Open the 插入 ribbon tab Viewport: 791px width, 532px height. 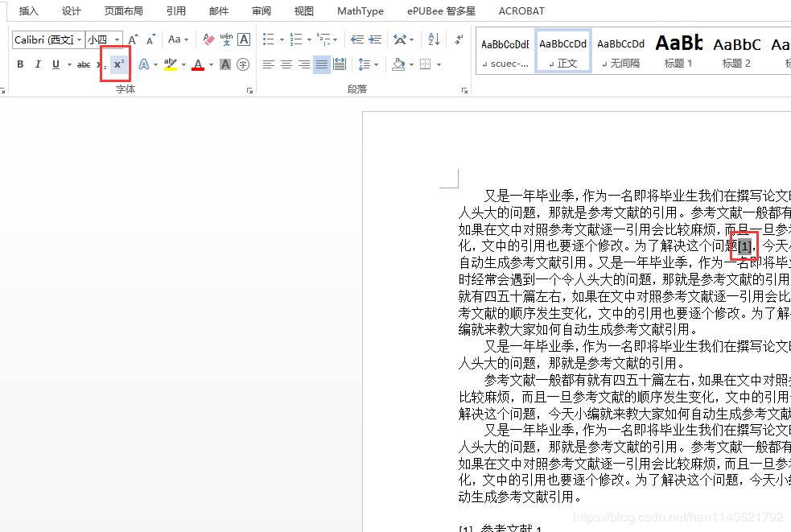(x=29, y=10)
